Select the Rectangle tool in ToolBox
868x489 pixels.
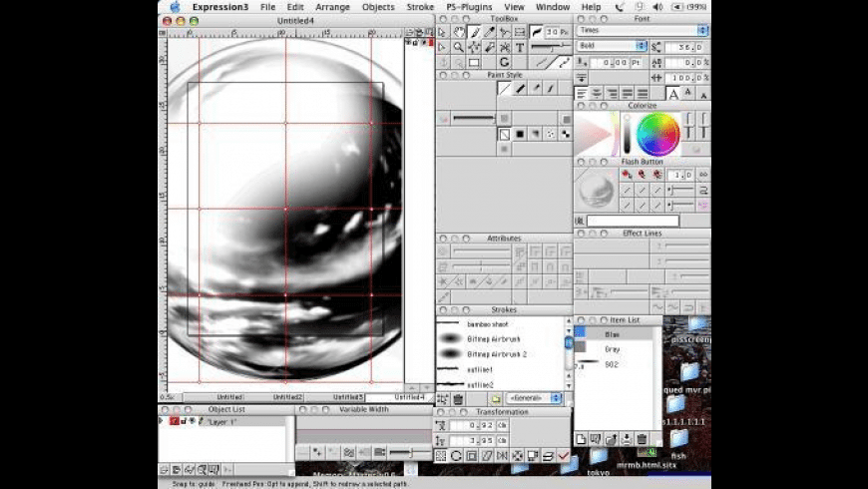tap(474, 63)
